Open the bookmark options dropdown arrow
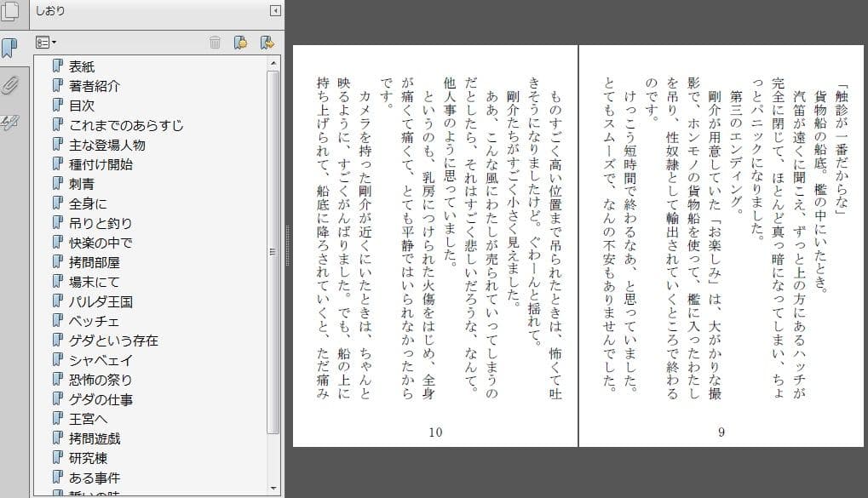868x498 pixels. tap(53, 43)
